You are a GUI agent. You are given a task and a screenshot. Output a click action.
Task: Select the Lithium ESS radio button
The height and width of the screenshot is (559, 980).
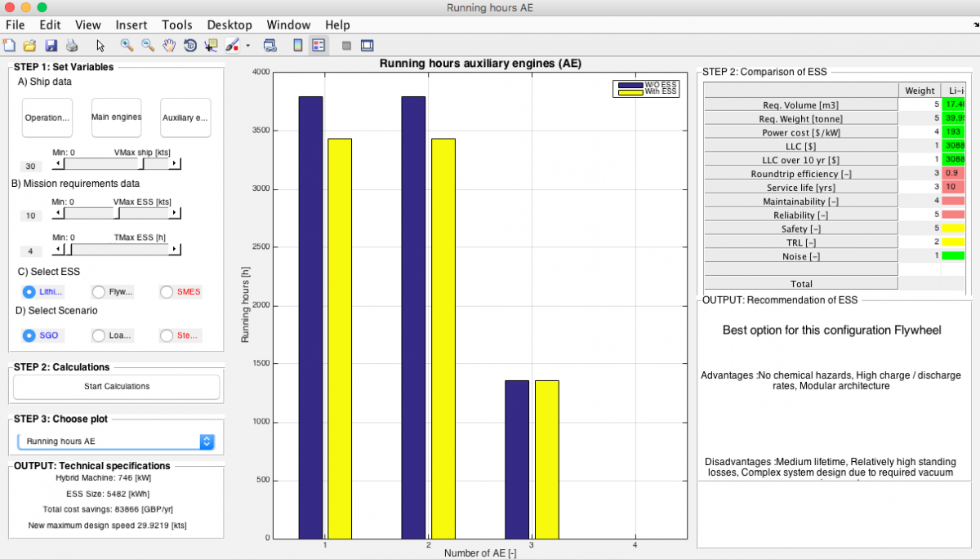(29, 291)
